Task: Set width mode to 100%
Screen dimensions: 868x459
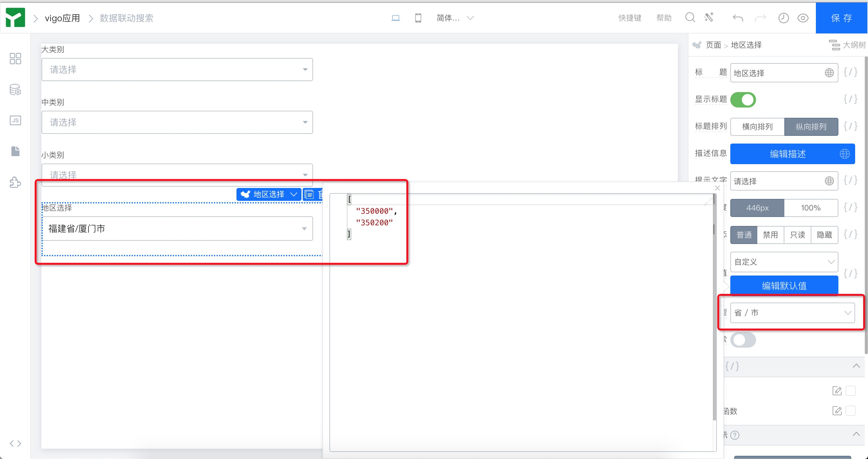Action: pyautogui.click(x=810, y=208)
